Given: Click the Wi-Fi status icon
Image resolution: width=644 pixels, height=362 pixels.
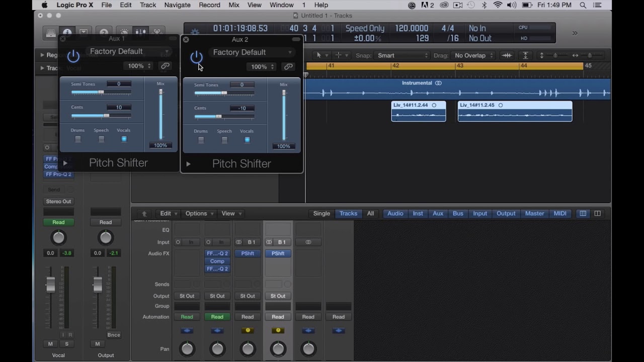Looking at the screenshot, I should [x=498, y=5].
